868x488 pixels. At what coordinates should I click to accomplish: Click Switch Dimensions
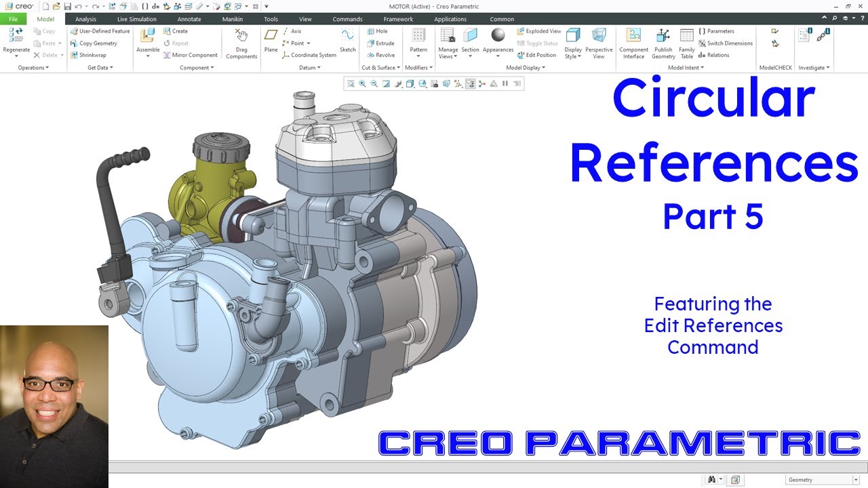click(726, 43)
